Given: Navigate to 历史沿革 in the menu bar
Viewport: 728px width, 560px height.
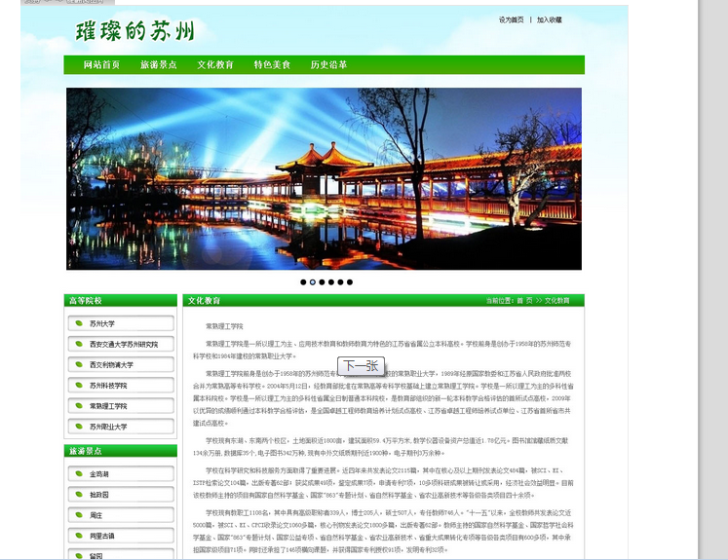Looking at the screenshot, I should coord(328,65).
